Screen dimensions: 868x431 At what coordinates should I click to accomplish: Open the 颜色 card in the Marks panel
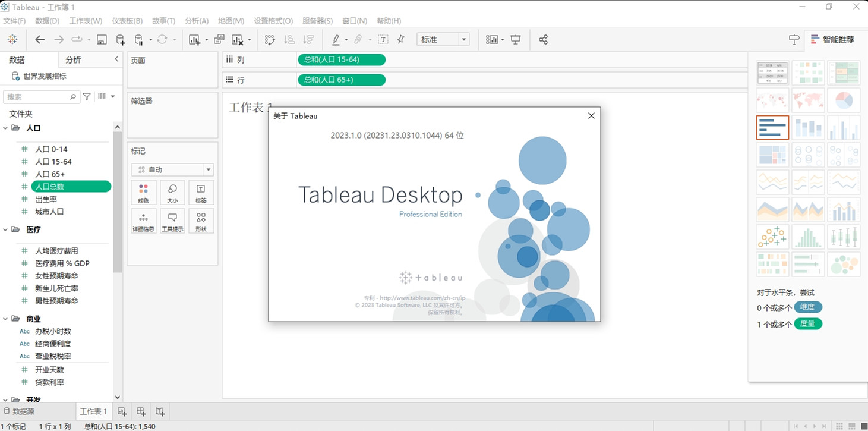tap(143, 193)
